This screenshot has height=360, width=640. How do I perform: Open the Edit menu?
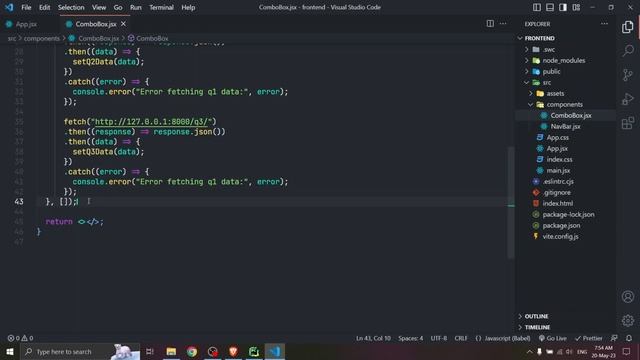(44, 7)
